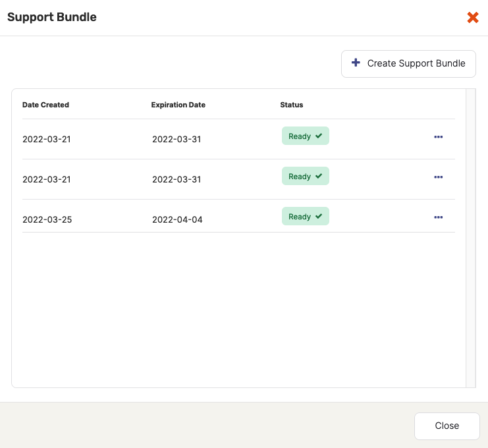This screenshot has height=448, width=488.
Task: Click the plus icon beside Create Support Bundle
Action: point(356,63)
